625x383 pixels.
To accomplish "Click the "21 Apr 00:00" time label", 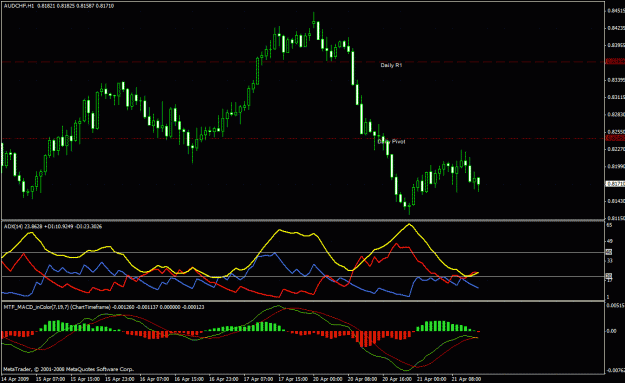I will (432, 379).
